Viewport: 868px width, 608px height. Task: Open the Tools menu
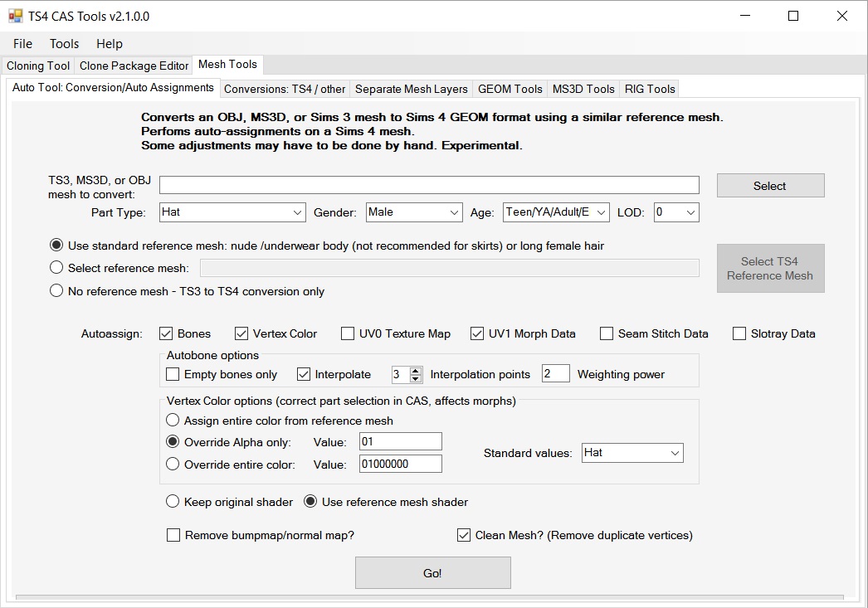(64, 44)
